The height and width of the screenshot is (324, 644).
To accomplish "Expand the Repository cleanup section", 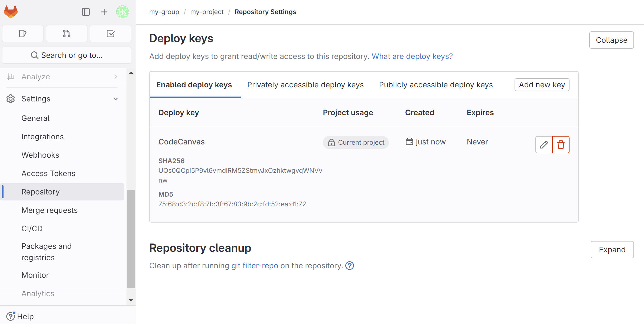I will [612, 250].
